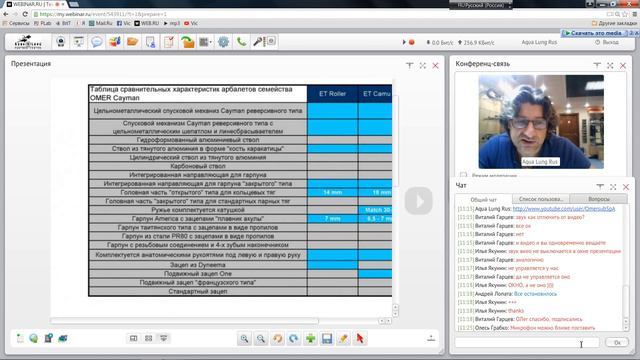Click the zoom out magnifier icon

260,338
